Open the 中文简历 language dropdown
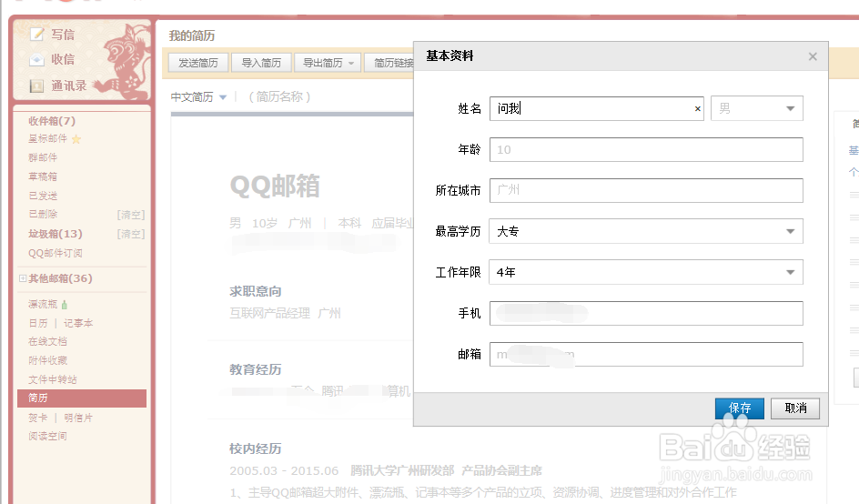This screenshot has height=504, width=859. [x=198, y=97]
